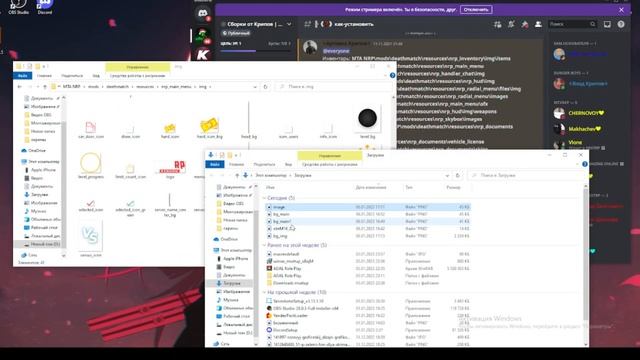Viewport: 640px width, 360px height.
Task: Collapse the Сегодня (5) group
Action: (264, 198)
